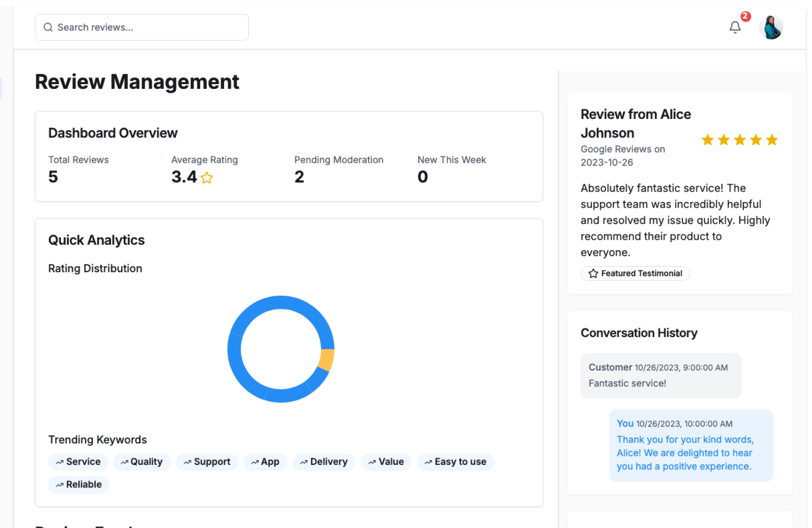Choose the App trending keyword
The height and width of the screenshot is (528, 812).
(265, 462)
